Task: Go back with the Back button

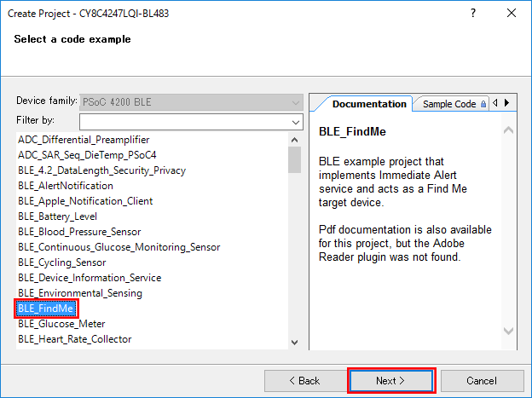Action: click(x=304, y=380)
